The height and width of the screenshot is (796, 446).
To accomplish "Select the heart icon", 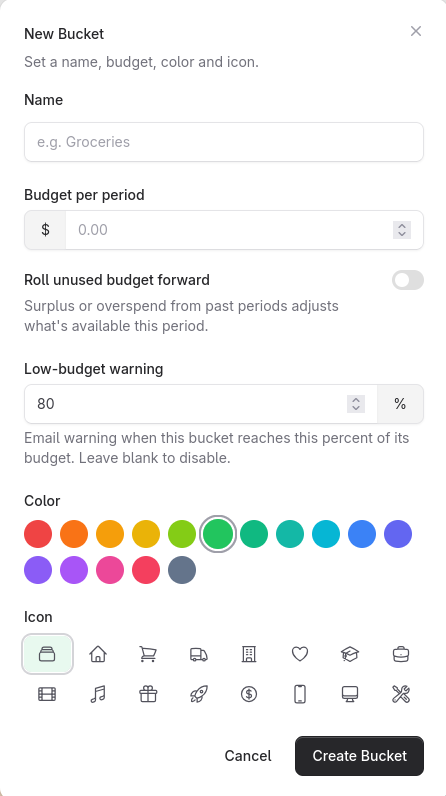I will 300,654.
